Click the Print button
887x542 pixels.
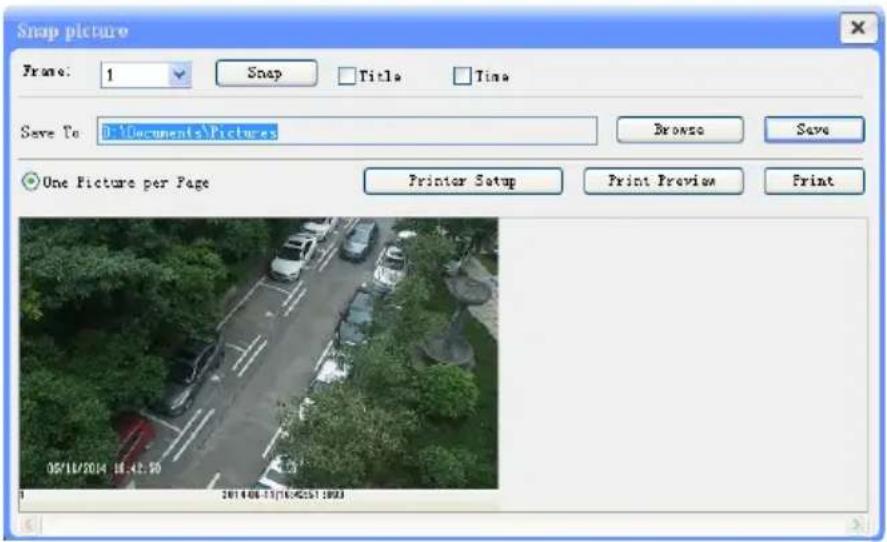pos(815,181)
